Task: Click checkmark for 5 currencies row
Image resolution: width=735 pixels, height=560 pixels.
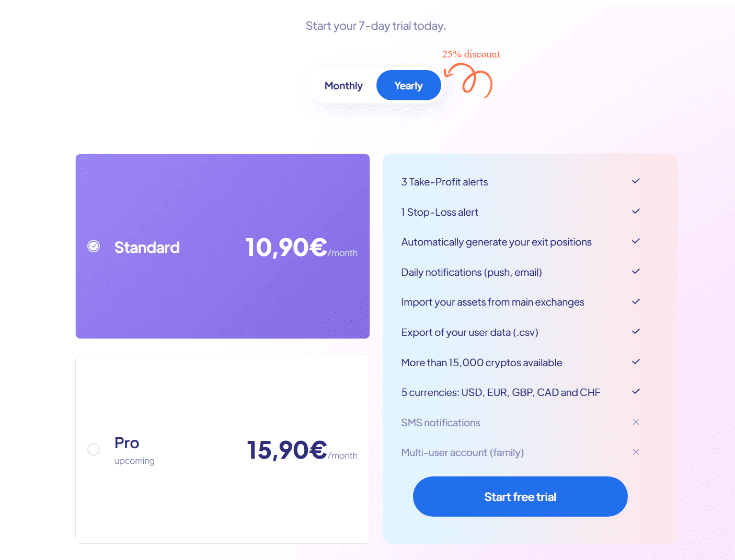Action: click(636, 392)
